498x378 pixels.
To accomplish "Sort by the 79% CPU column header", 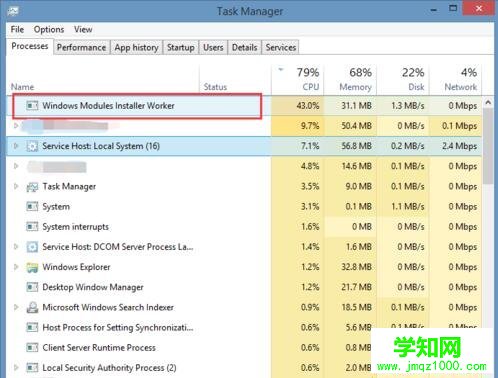I will point(298,79).
